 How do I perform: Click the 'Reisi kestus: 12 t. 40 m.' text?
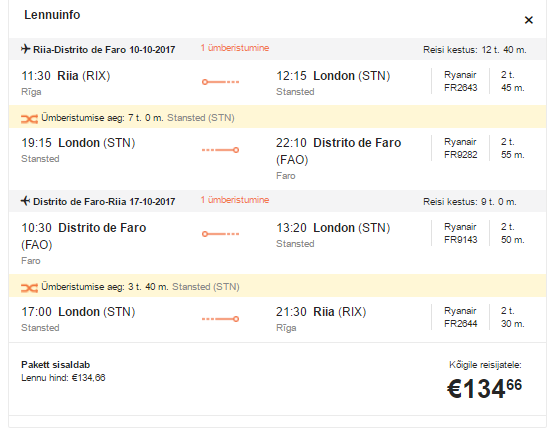[x=475, y=50]
